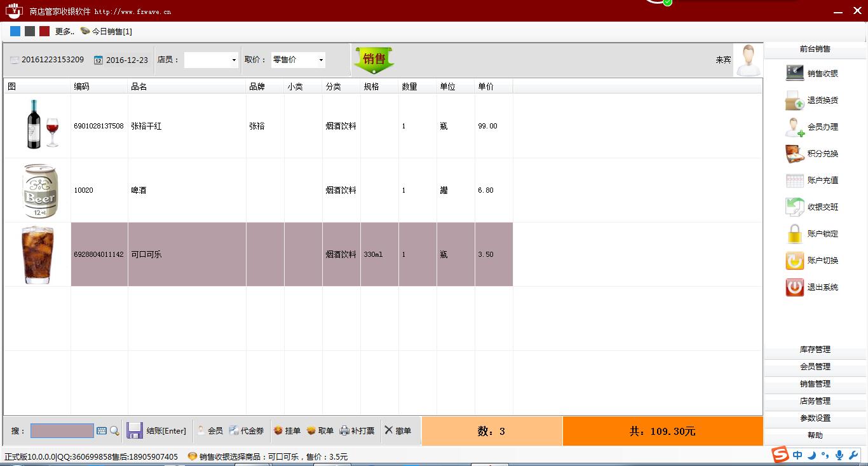
Task: Click the magnifier search icon
Action: pos(114,431)
